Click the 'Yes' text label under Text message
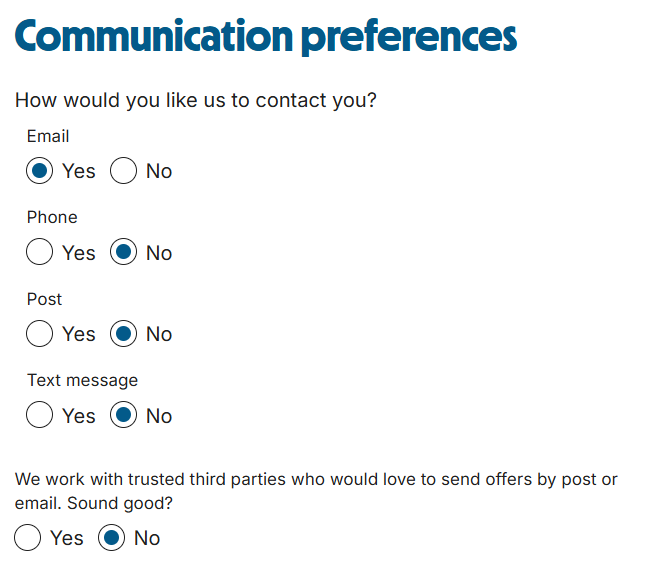This screenshot has height=573, width=654. click(78, 416)
